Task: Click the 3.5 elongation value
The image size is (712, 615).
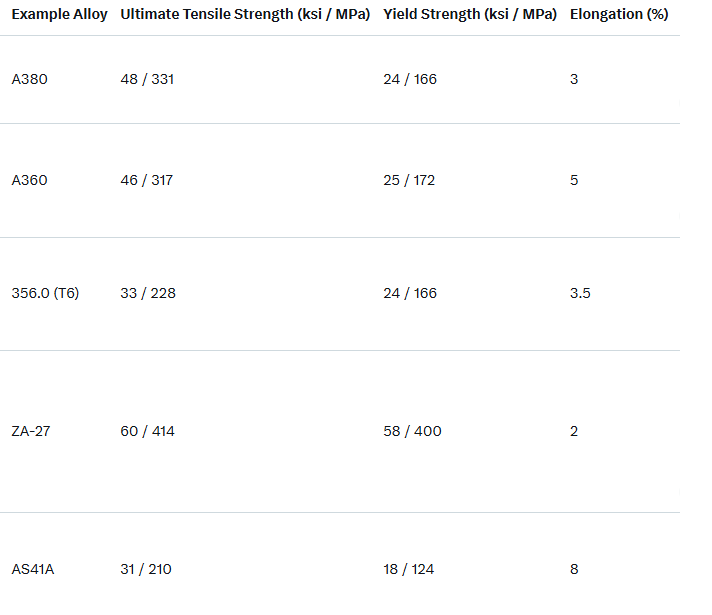Action: (580, 293)
